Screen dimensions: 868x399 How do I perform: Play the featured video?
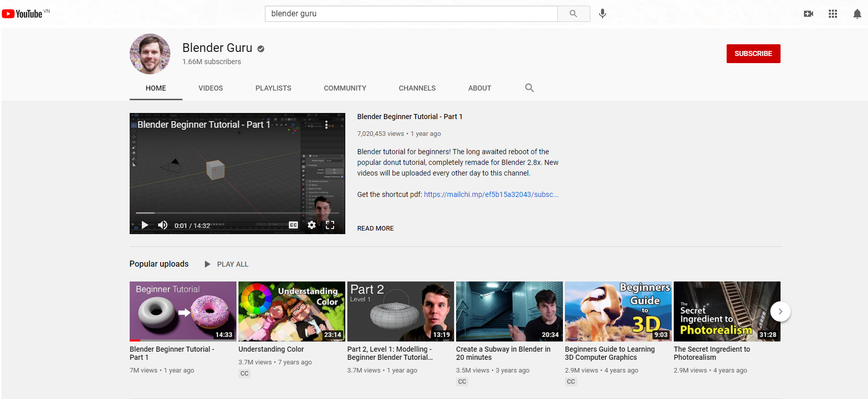pos(145,225)
